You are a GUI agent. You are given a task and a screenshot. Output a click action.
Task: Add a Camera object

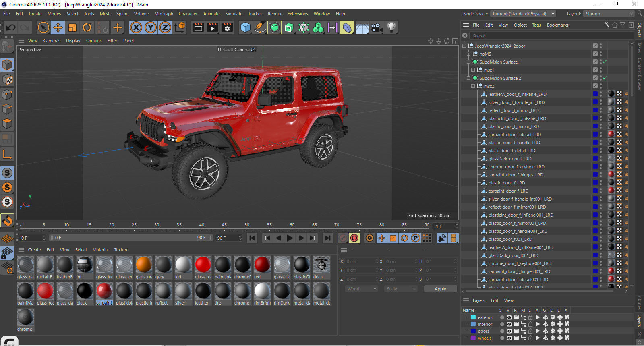[377, 27]
